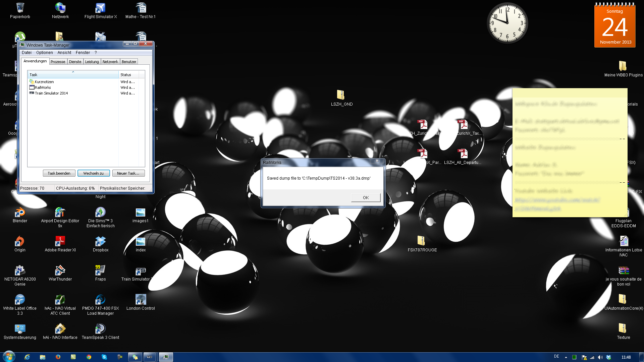The image size is (644, 362).
Task: Open the Optionen menu in Task-Manager
Action: pos(44,53)
